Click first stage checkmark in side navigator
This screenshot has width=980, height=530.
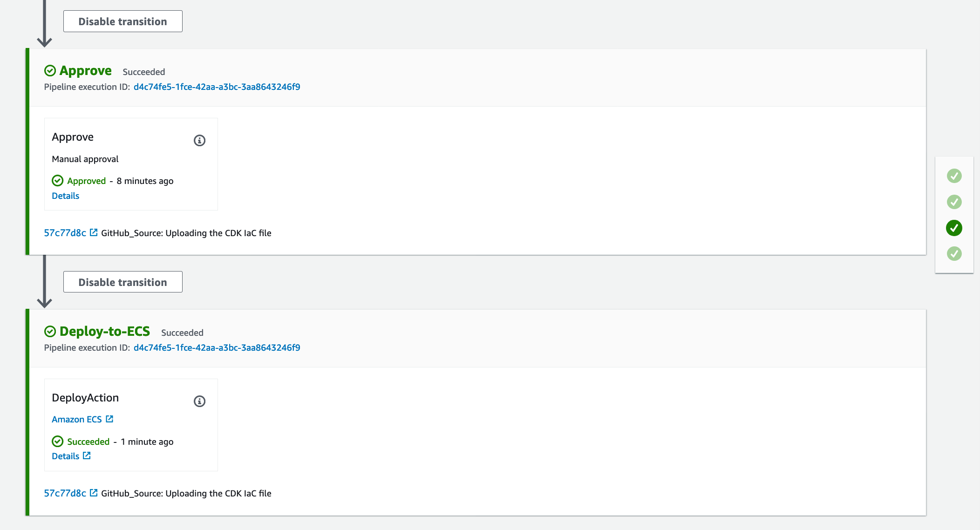point(954,176)
